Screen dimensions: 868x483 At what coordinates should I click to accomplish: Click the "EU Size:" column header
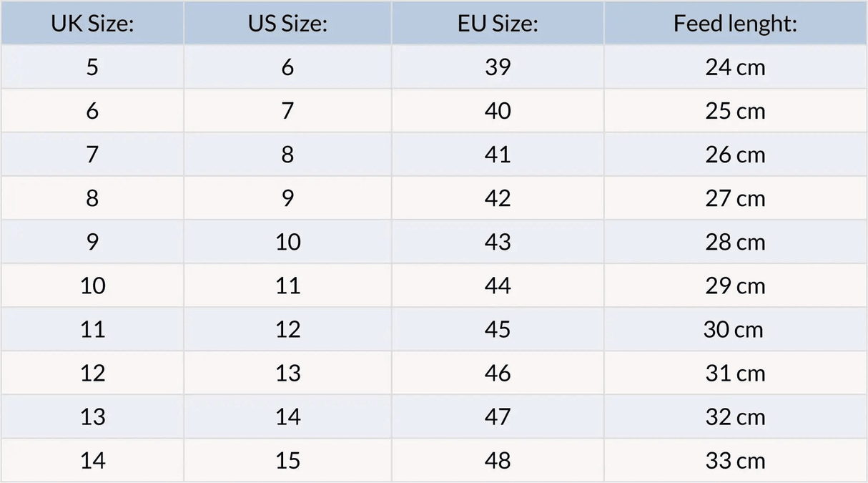pyautogui.click(x=498, y=24)
